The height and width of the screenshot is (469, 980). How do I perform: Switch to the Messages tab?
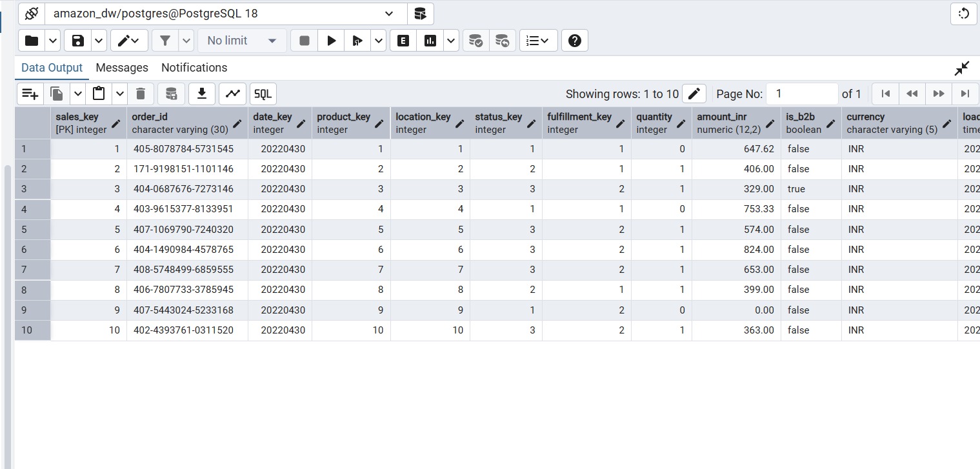(122, 68)
